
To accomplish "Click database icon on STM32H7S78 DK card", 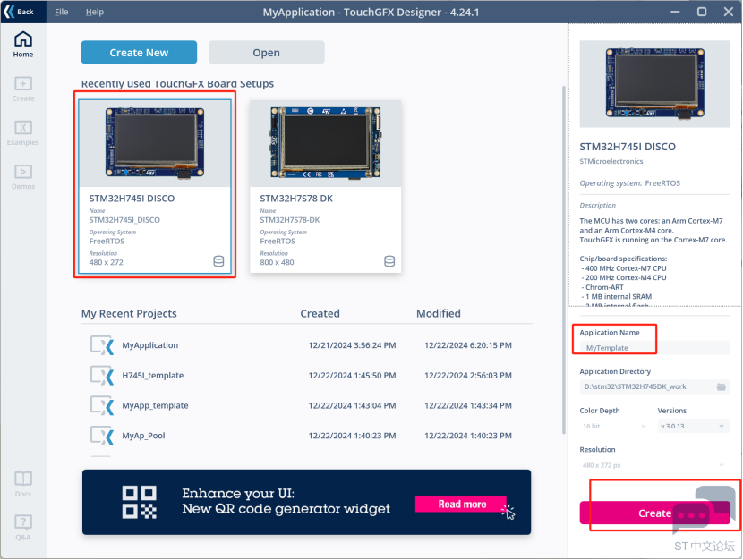I will coord(389,261).
